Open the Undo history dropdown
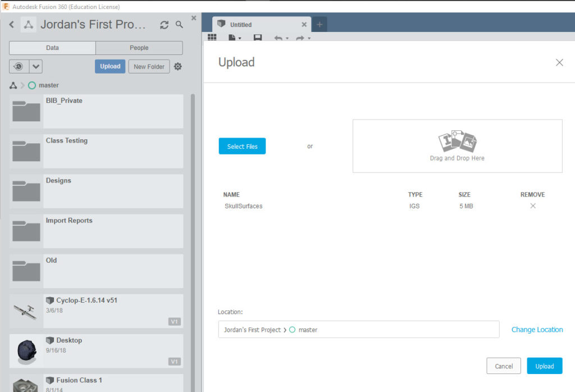 (x=287, y=38)
